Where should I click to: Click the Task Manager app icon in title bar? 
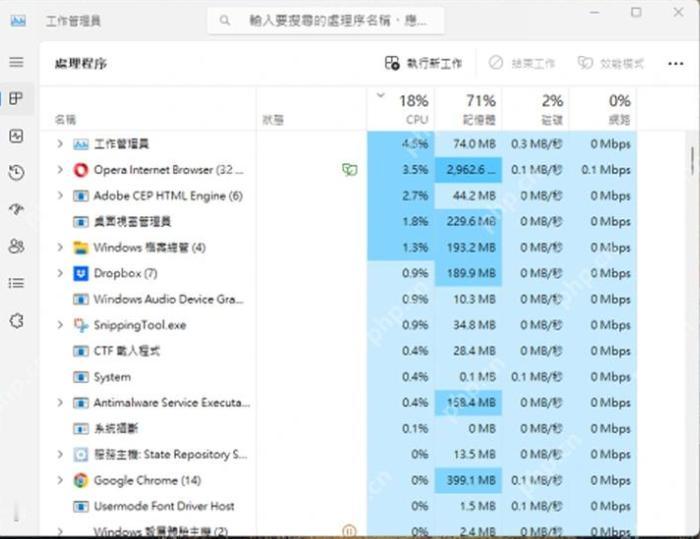18,21
